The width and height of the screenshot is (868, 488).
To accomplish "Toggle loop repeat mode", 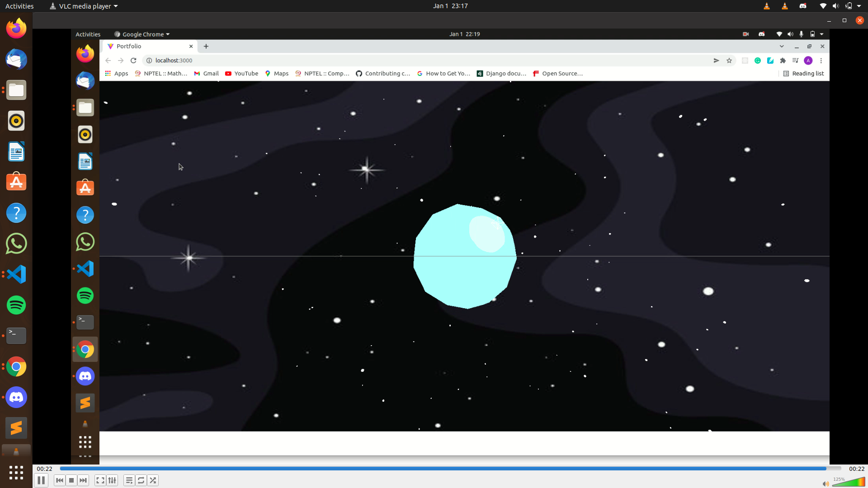I will [x=141, y=480].
